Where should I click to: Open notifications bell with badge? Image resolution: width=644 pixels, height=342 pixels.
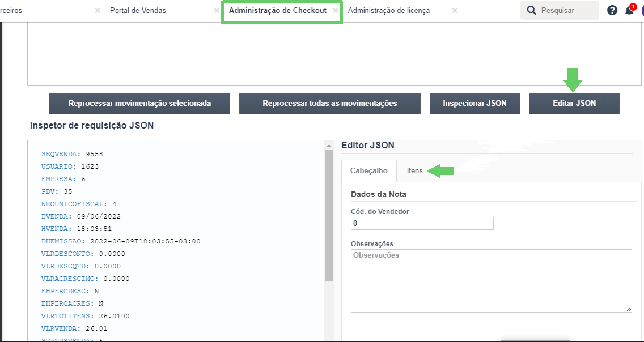coord(630,10)
